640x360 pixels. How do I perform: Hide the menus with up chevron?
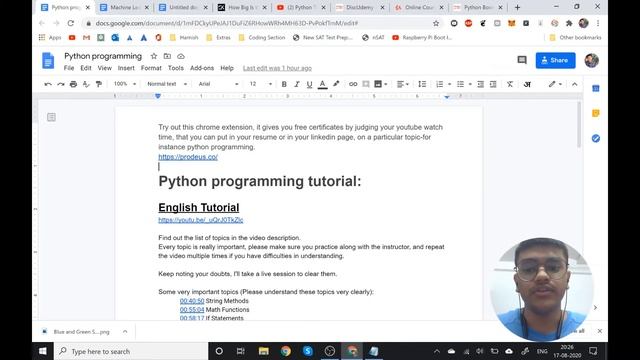coord(574,84)
